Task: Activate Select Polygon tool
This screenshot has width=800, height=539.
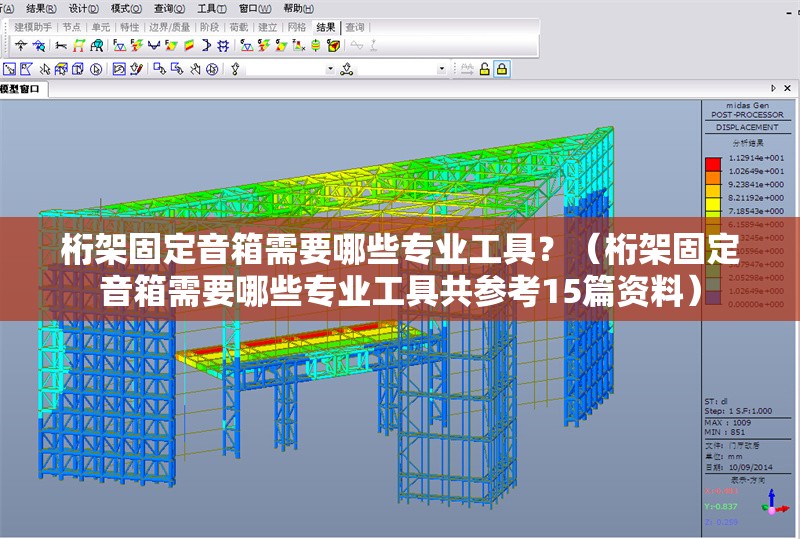Action: pos(27,69)
